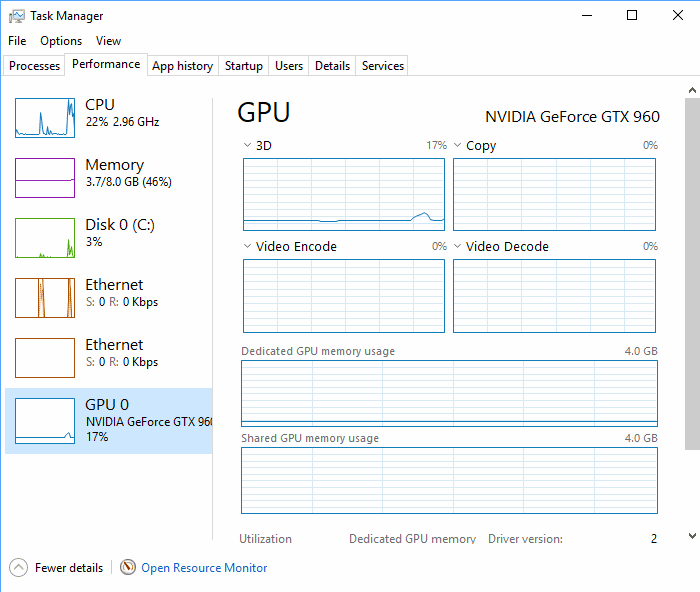This screenshot has height=592, width=700.
Task: Click the Resource Monitor gauge icon
Action: (x=128, y=567)
